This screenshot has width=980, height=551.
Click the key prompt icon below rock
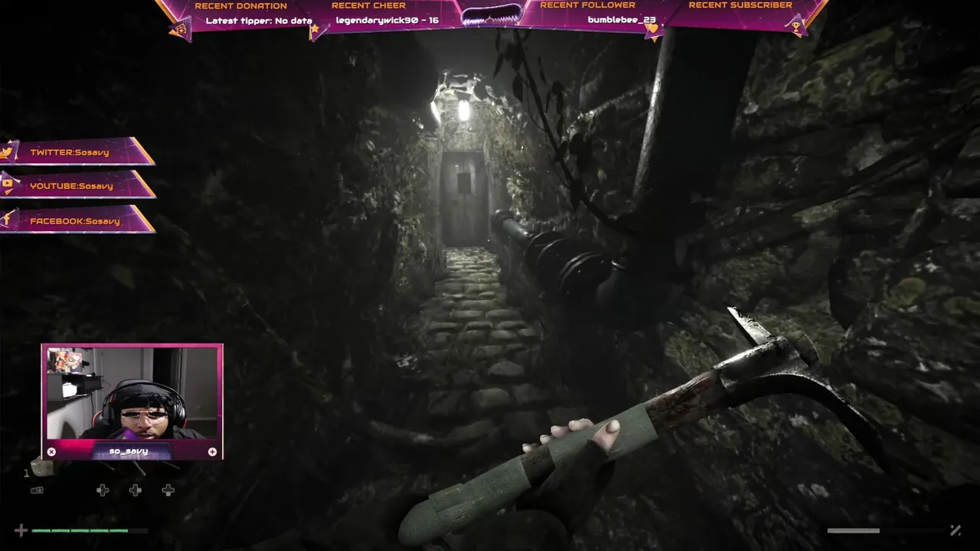(37, 490)
